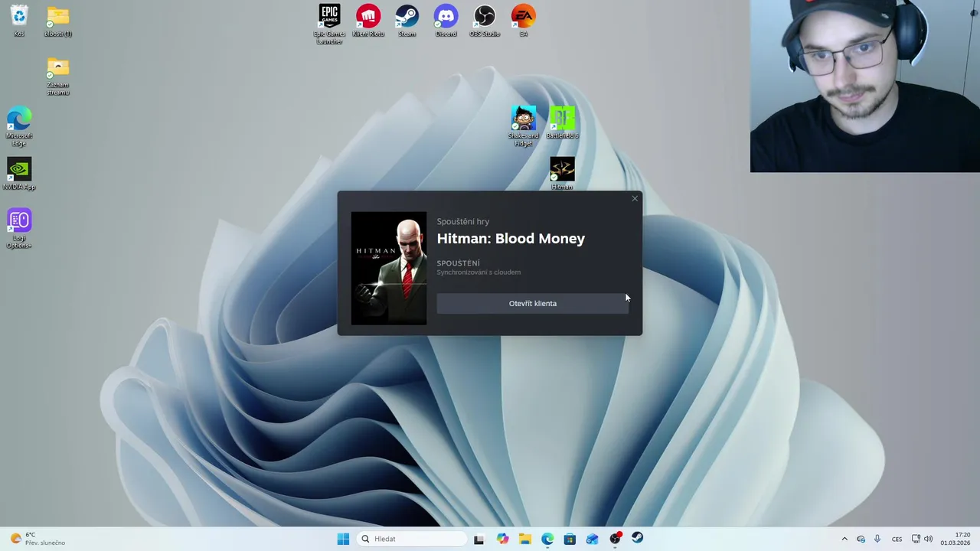This screenshot has height=551, width=980.
Task: Switch to OBS Studio in taskbar
Action: pos(615,539)
